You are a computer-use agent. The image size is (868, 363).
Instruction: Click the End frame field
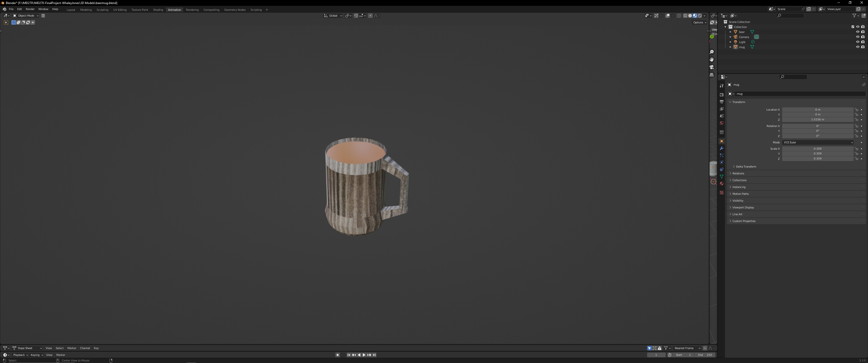705,355
